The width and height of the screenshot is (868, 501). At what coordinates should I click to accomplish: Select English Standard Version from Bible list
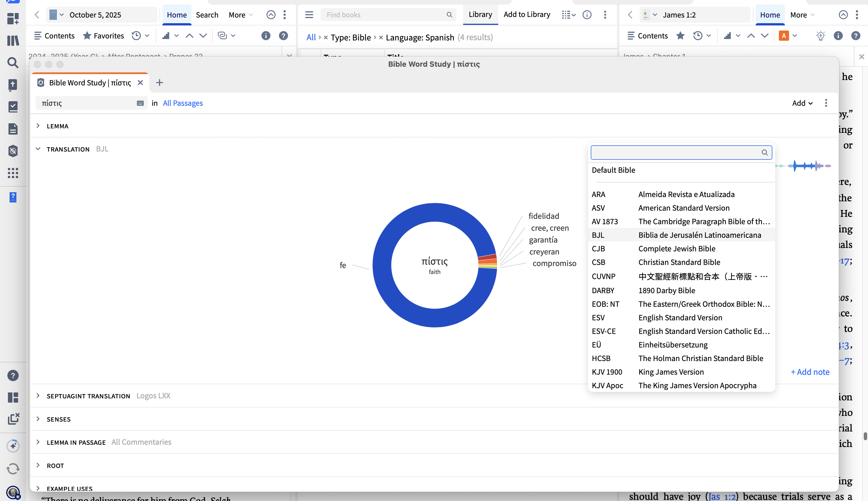click(x=680, y=318)
